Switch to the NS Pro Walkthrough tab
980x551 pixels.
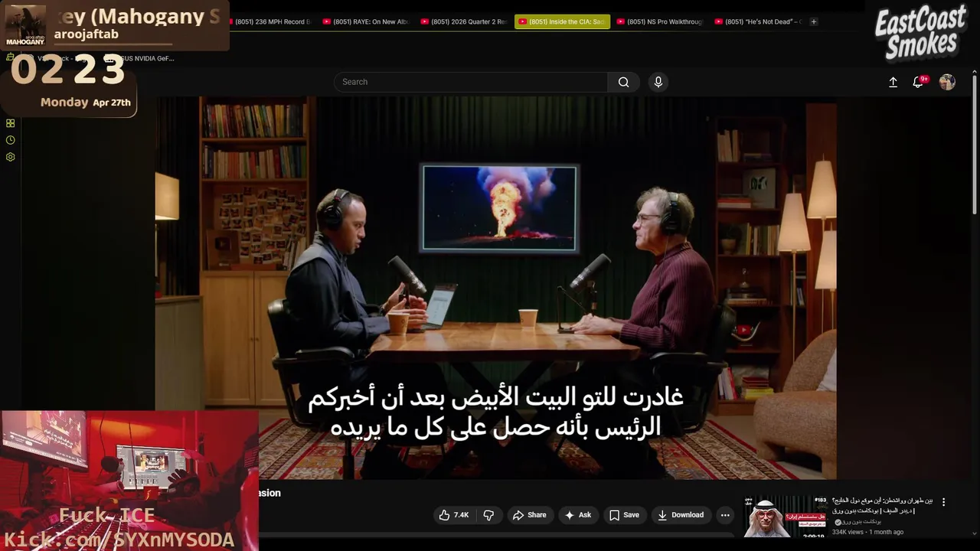pos(660,21)
